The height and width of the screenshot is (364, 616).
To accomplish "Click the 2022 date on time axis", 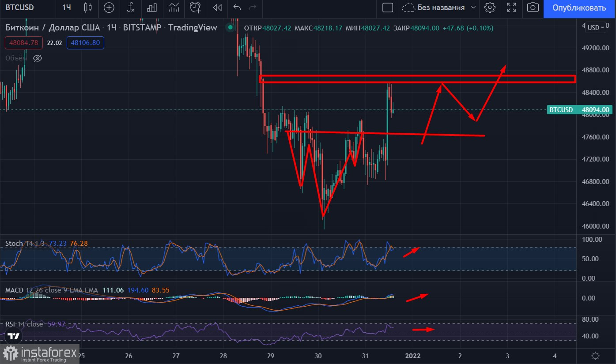I will (x=412, y=356).
